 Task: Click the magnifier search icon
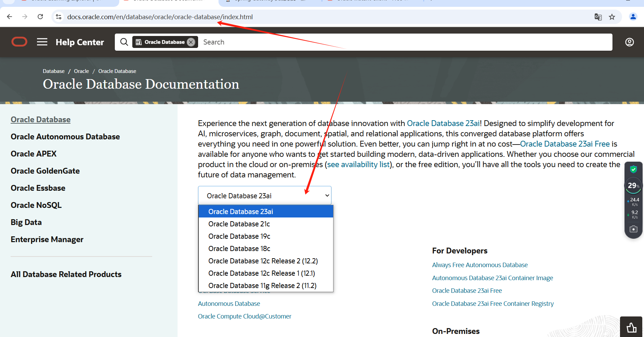(x=124, y=42)
